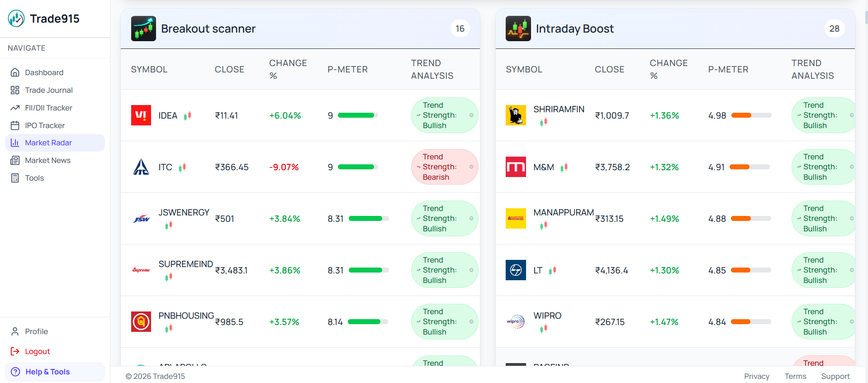Click the Breakout scanner header icon
Screen dimensions: 868x383
pos(143,29)
